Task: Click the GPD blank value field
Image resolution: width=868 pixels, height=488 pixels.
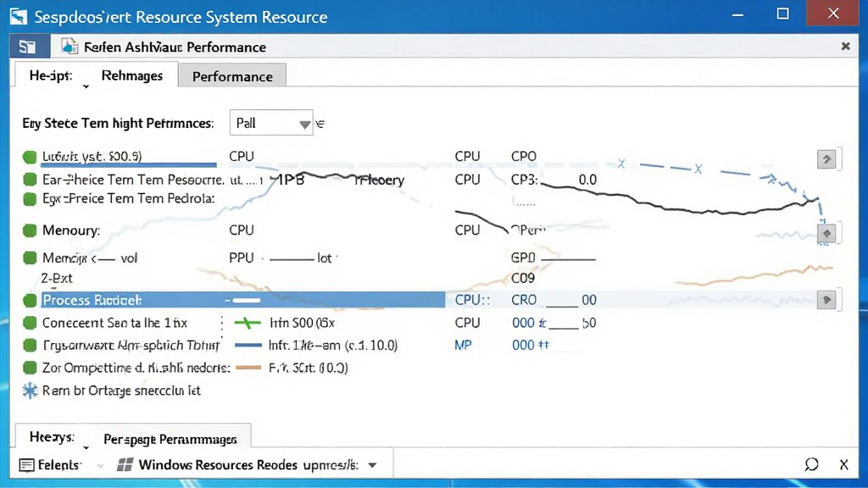Action: point(568,258)
